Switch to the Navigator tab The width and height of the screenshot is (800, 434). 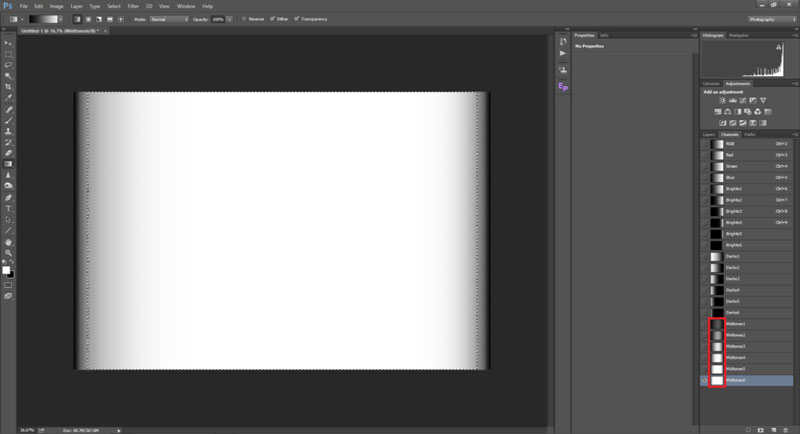point(738,34)
